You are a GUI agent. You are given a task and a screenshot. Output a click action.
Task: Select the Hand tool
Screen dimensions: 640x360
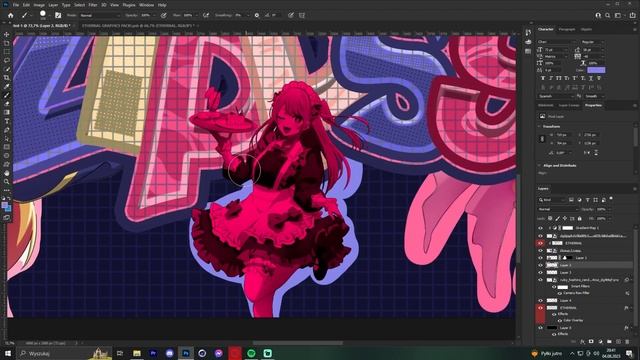[x=7, y=173]
